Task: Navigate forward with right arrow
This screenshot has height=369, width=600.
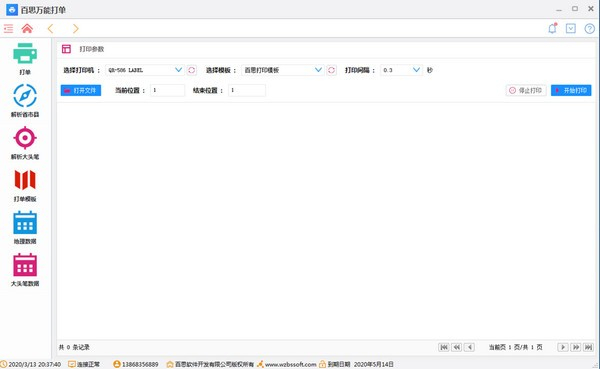Action: click(75, 29)
